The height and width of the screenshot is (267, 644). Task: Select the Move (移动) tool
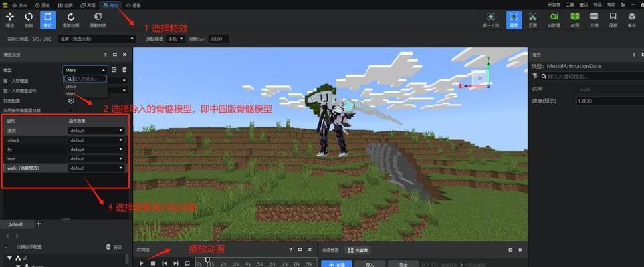10,19
